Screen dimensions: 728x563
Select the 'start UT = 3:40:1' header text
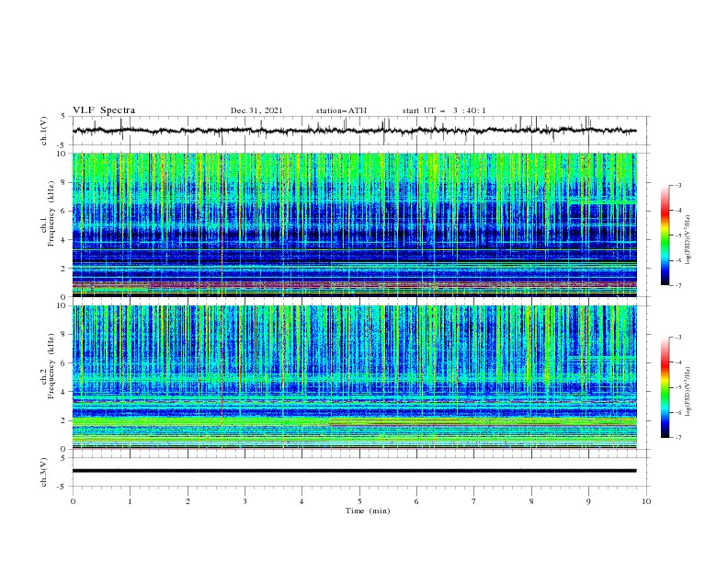pyautogui.click(x=444, y=110)
